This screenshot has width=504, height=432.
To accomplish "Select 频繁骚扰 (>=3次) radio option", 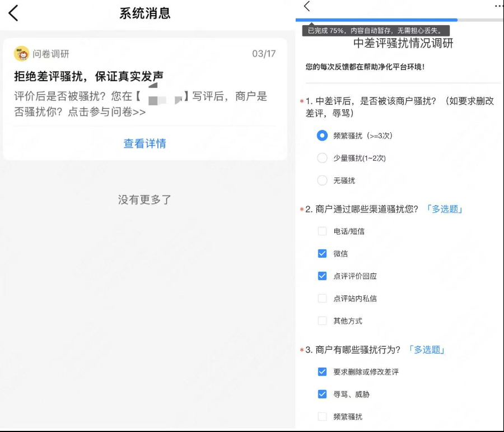I will point(322,136).
